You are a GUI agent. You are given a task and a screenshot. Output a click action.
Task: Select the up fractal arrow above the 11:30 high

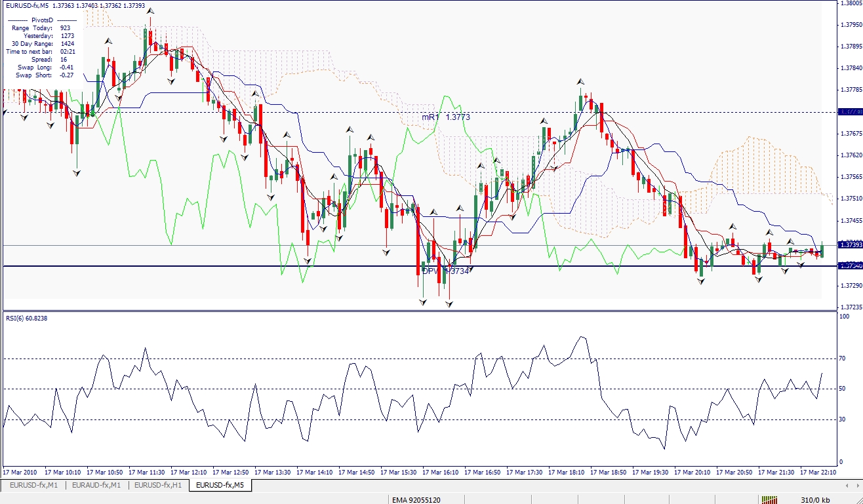click(x=151, y=10)
